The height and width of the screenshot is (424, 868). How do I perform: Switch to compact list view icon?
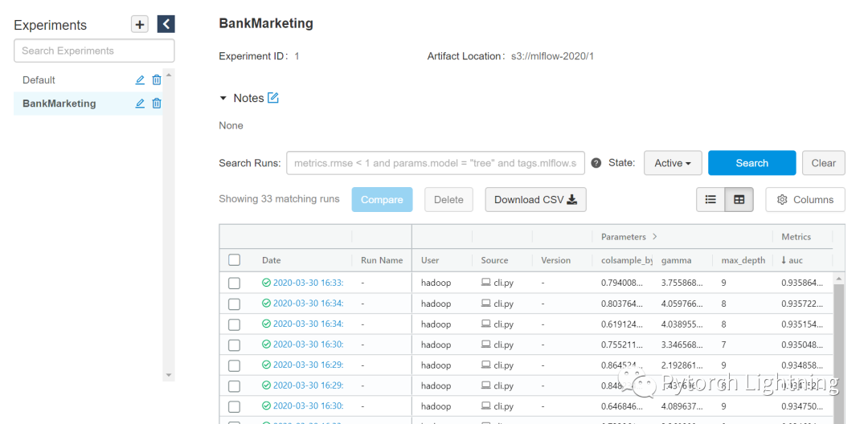coord(710,200)
